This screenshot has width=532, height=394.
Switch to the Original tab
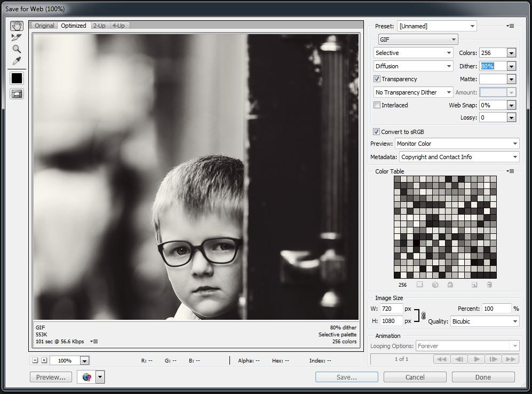tap(44, 26)
